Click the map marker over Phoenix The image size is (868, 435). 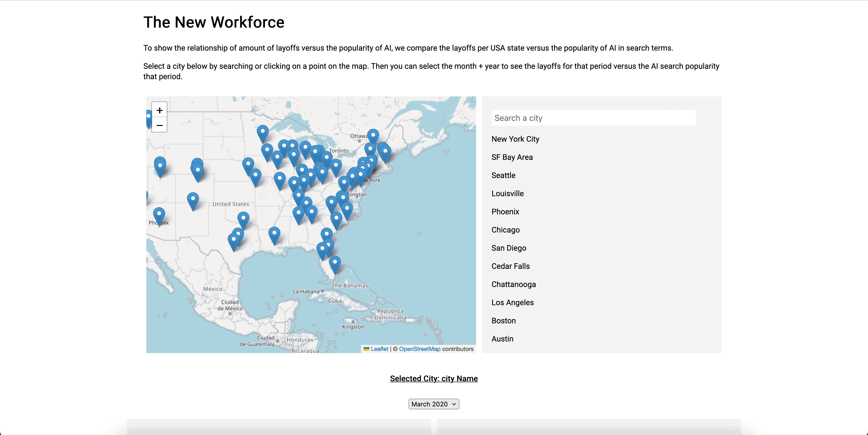(x=159, y=215)
